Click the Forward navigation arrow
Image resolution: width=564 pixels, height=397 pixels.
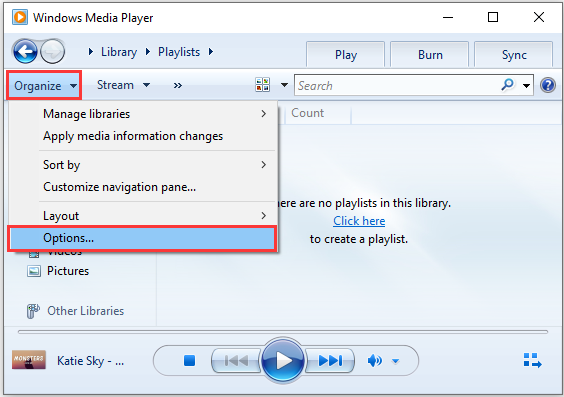click(x=53, y=51)
